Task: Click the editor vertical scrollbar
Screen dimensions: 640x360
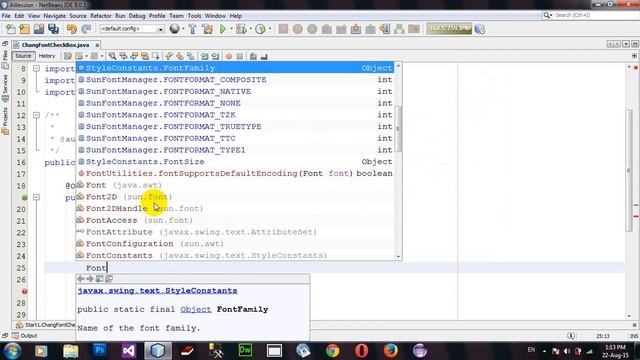Action: point(629,170)
